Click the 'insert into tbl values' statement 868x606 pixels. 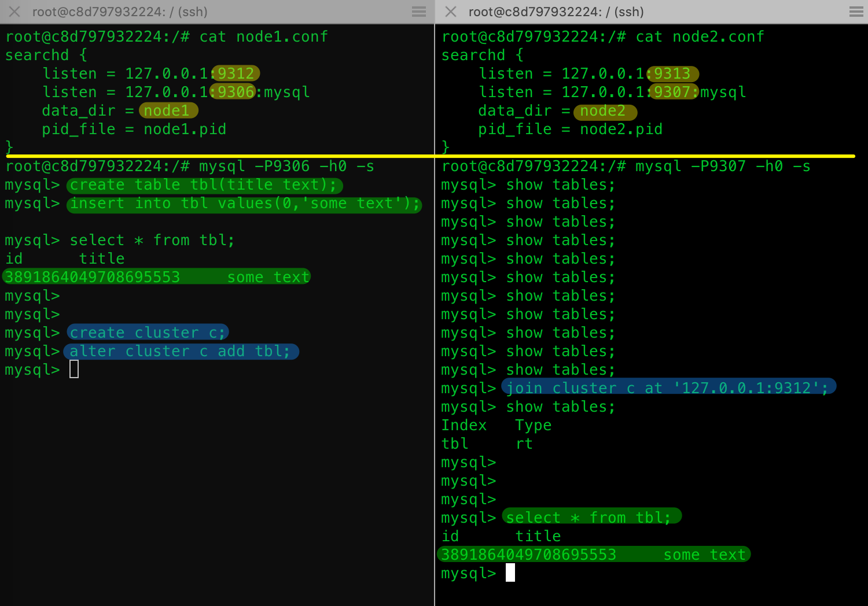click(x=244, y=204)
